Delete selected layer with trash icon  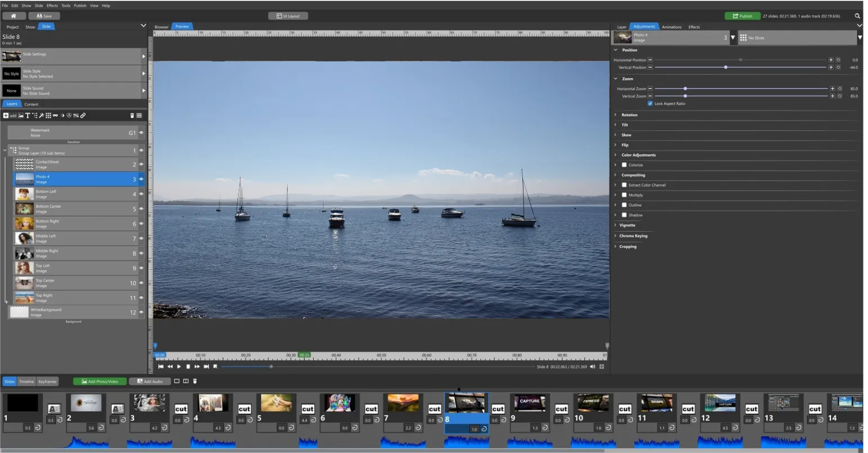coord(132,116)
